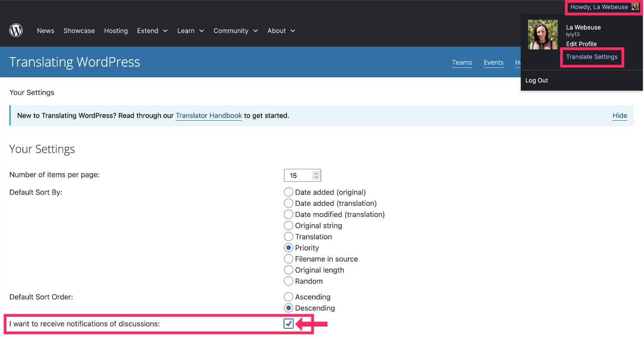Select Random sort option
The width and height of the screenshot is (644, 339).
289,281
